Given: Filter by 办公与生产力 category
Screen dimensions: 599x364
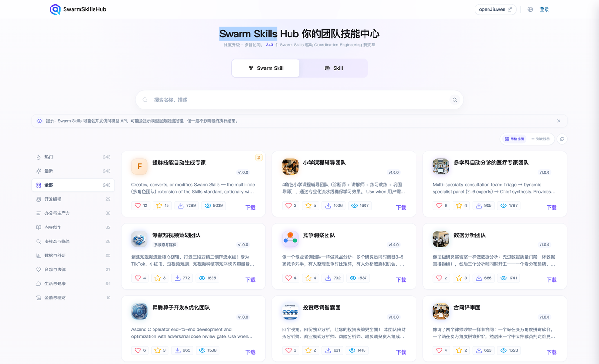Looking at the screenshot, I should tap(73, 213).
